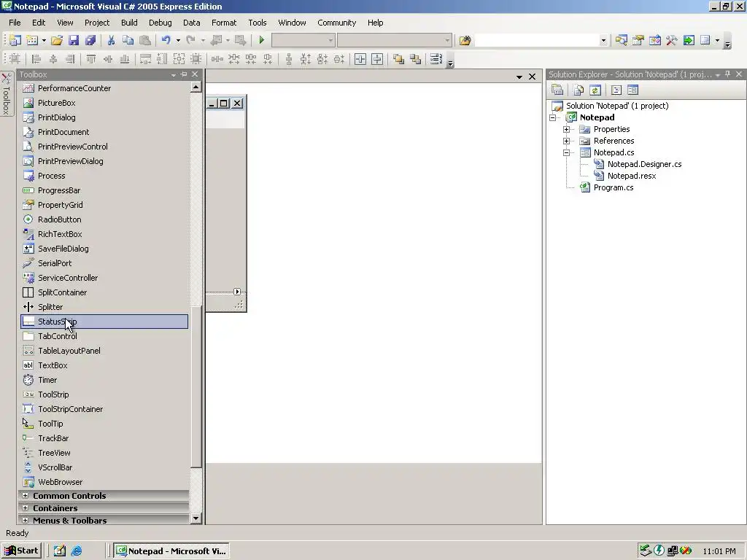Open the Build menu
This screenshot has height=560, width=747.
(129, 23)
